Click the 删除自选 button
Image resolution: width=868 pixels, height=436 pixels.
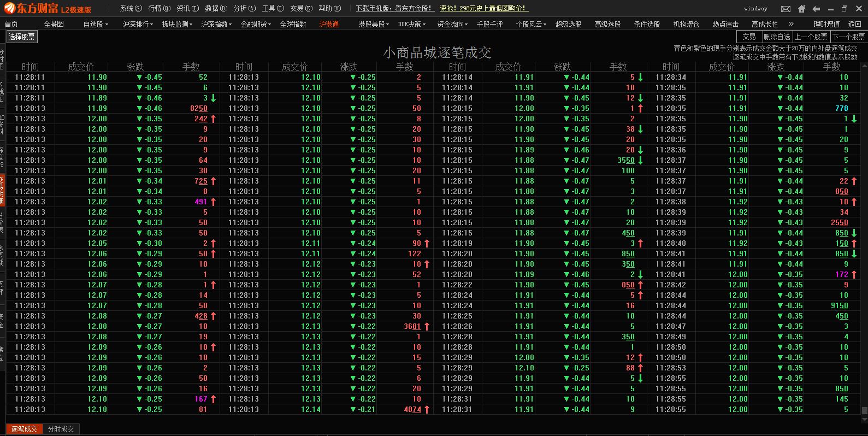777,37
